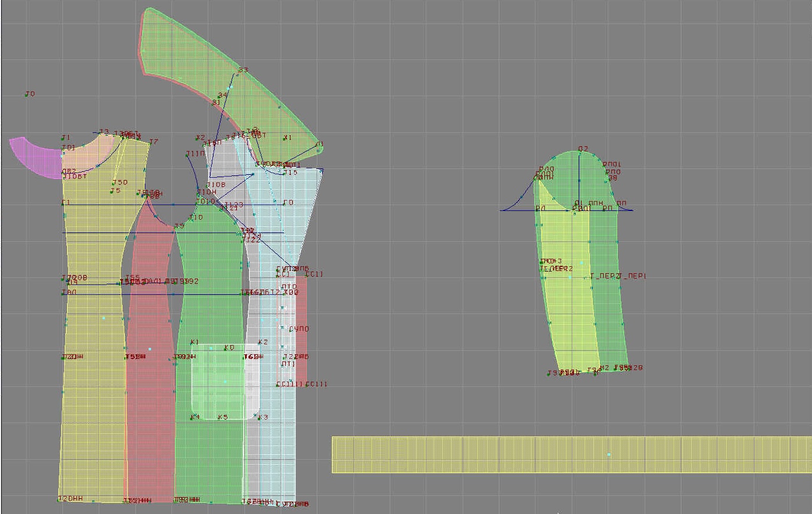The image size is (812, 514).
Task: Click point T15 near the front neckline
Action: pyautogui.click(x=285, y=172)
